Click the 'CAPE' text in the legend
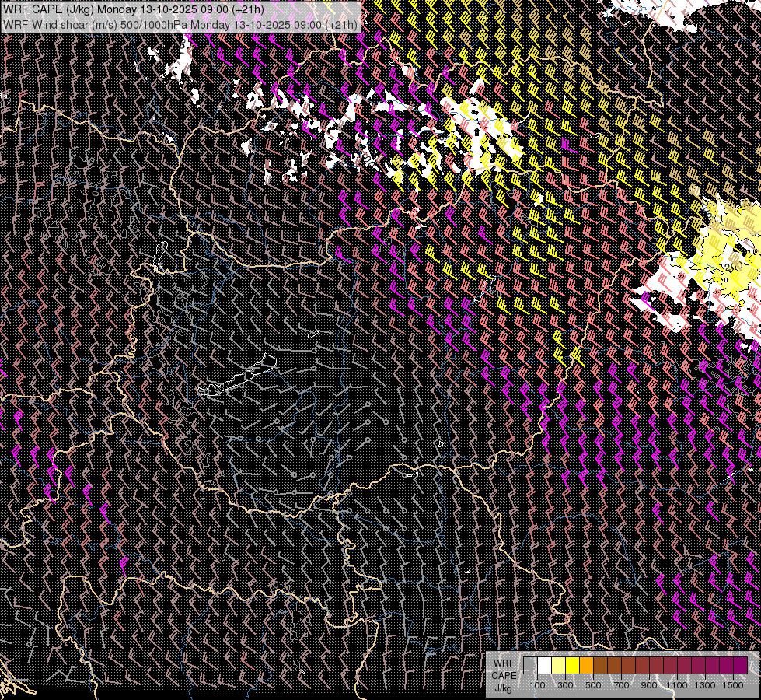This screenshot has width=761, height=700. coord(503,675)
